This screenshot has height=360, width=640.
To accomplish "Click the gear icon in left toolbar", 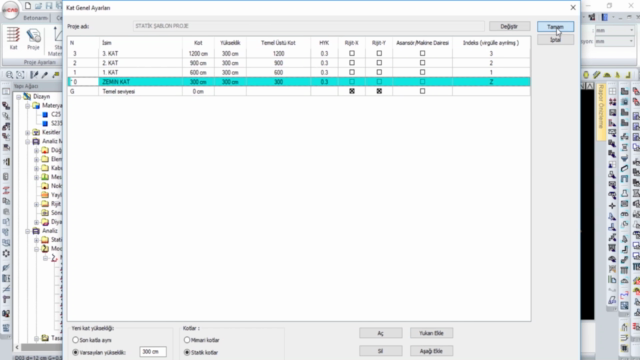I will (x=6, y=253).
